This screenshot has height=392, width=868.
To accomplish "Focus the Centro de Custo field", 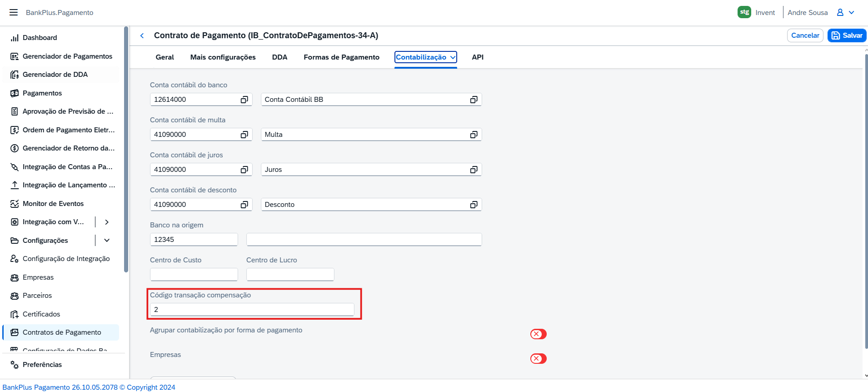I will tap(194, 275).
